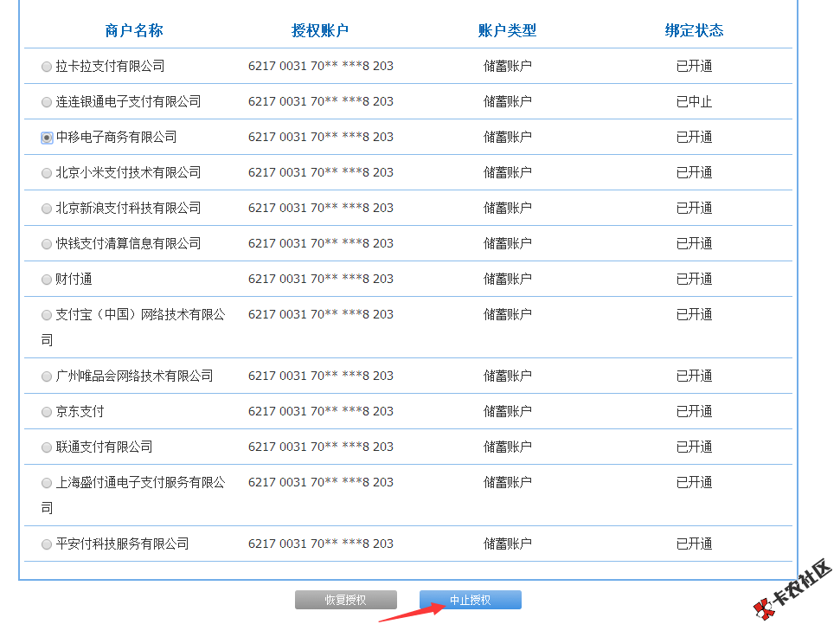Click the account number in 联通支付 row

320,447
